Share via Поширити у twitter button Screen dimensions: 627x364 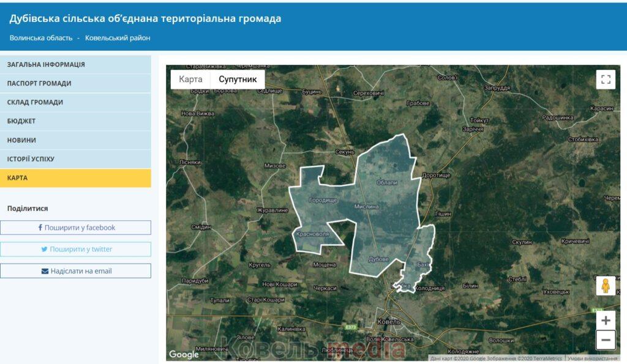click(x=75, y=249)
